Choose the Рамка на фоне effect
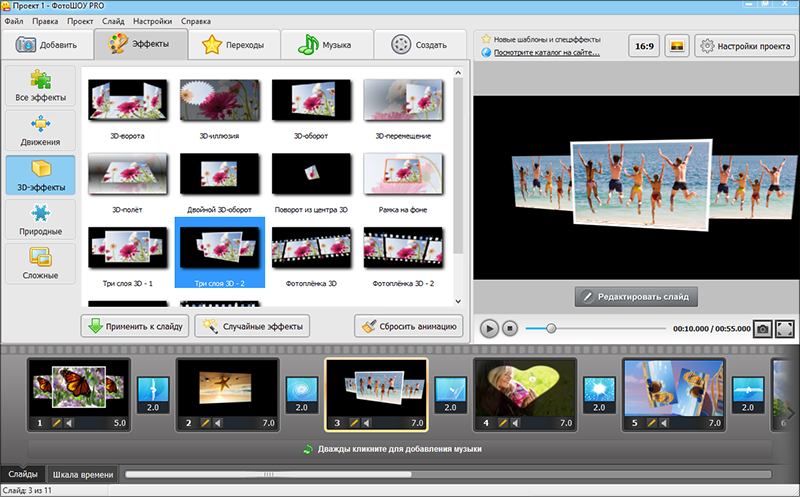Image resolution: width=800 pixels, height=497 pixels. (x=403, y=173)
